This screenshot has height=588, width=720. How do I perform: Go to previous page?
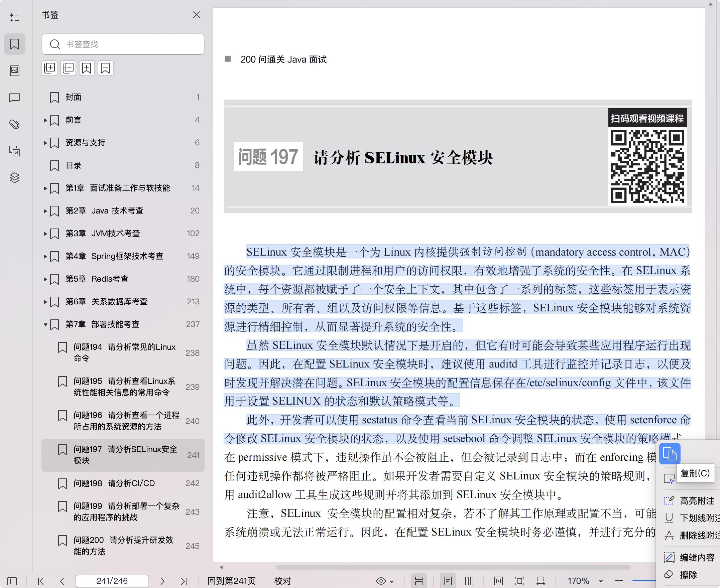[x=62, y=581]
